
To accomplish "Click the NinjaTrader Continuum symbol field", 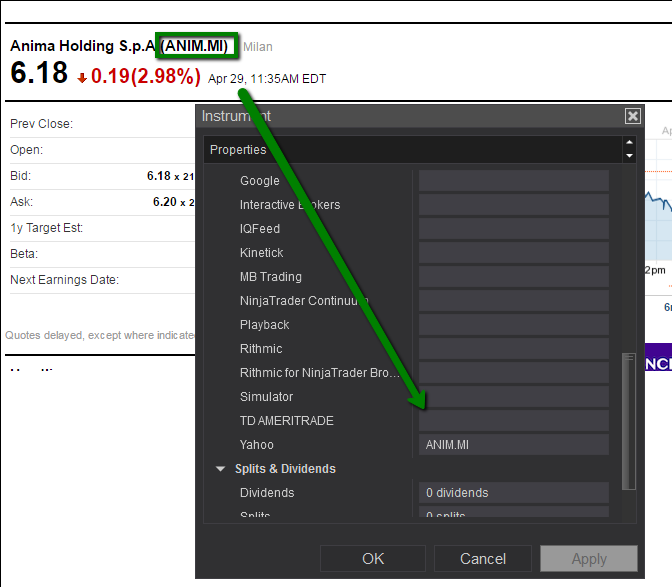I will (513, 301).
